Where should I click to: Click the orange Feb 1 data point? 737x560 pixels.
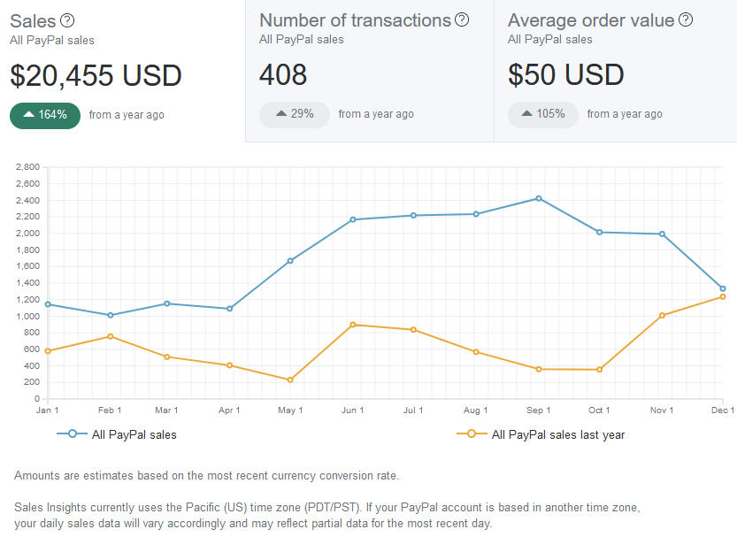pyautogui.click(x=110, y=336)
